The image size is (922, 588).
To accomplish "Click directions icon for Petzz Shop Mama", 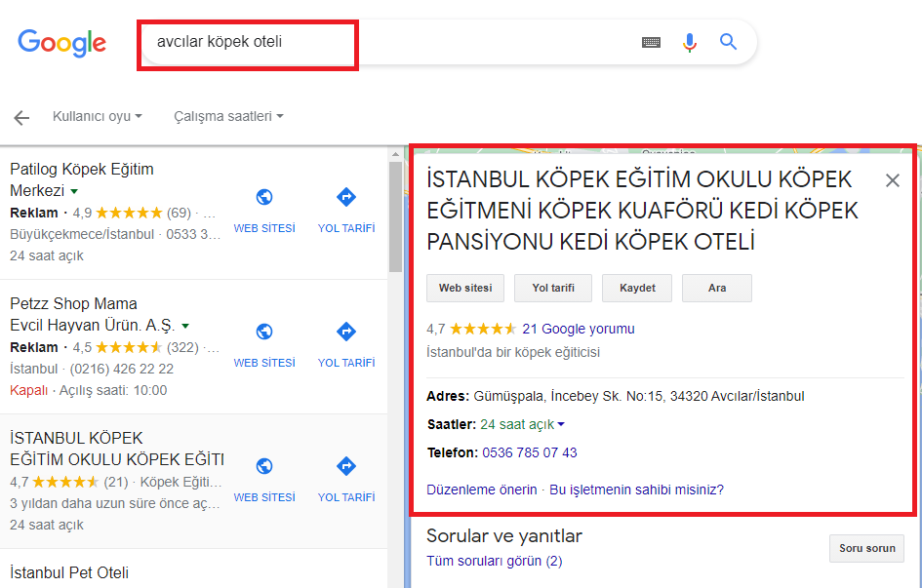I will [x=345, y=332].
